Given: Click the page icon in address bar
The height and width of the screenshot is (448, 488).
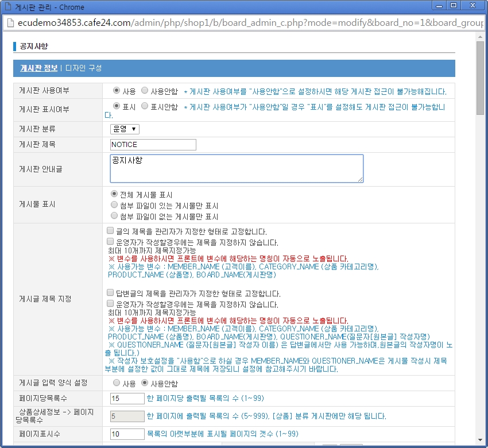Looking at the screenshot, I should pyautogui.click(x=9, y=22).
